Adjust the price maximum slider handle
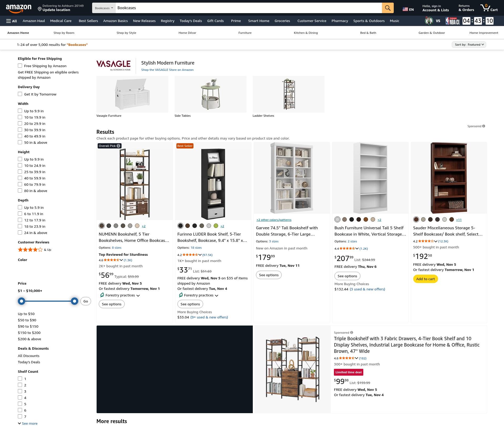This screenshot has width=504, height=426. pyautogui.click(x=75, y=301)
